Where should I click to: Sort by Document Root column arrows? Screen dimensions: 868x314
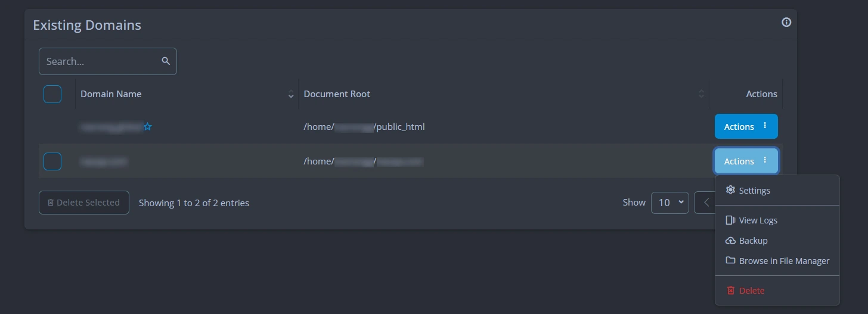click(701, 94)
